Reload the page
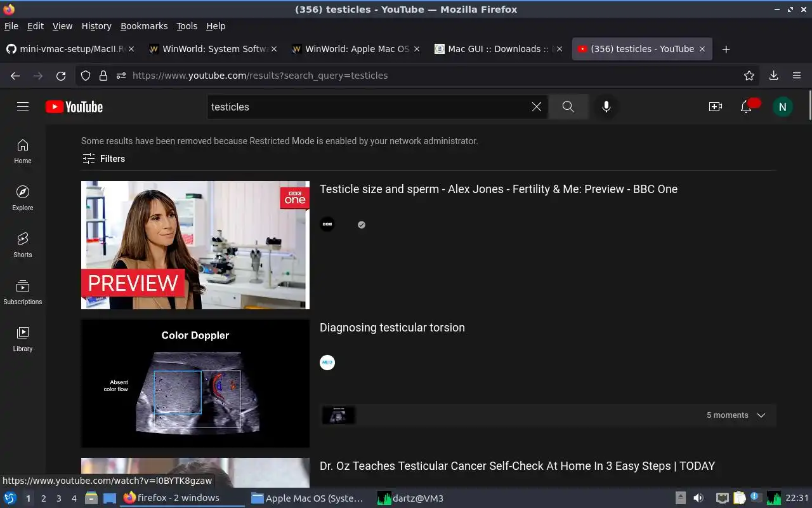 61,76
